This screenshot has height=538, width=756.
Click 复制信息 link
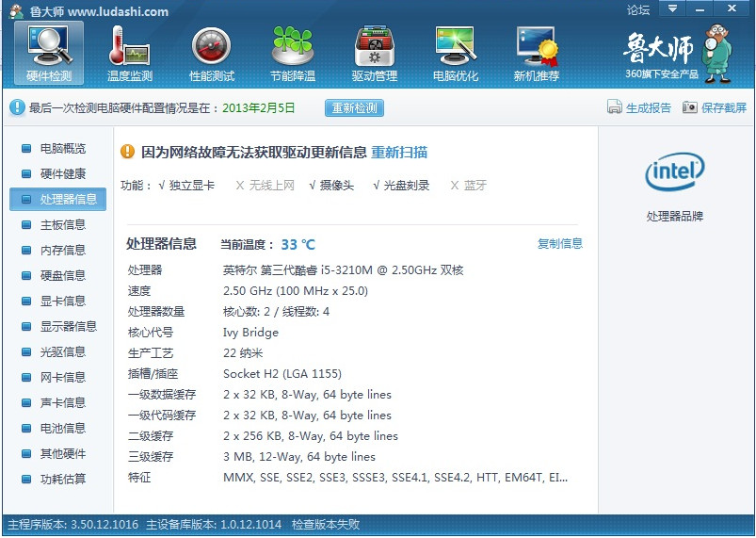[x=560, y=244]
